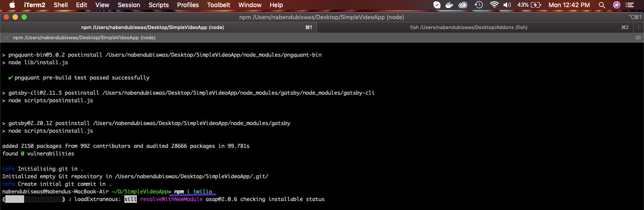Screen dimensions: 644x210
Task: Click the found 0 vulnerabilities line
Action: click(x=38, y=153)
